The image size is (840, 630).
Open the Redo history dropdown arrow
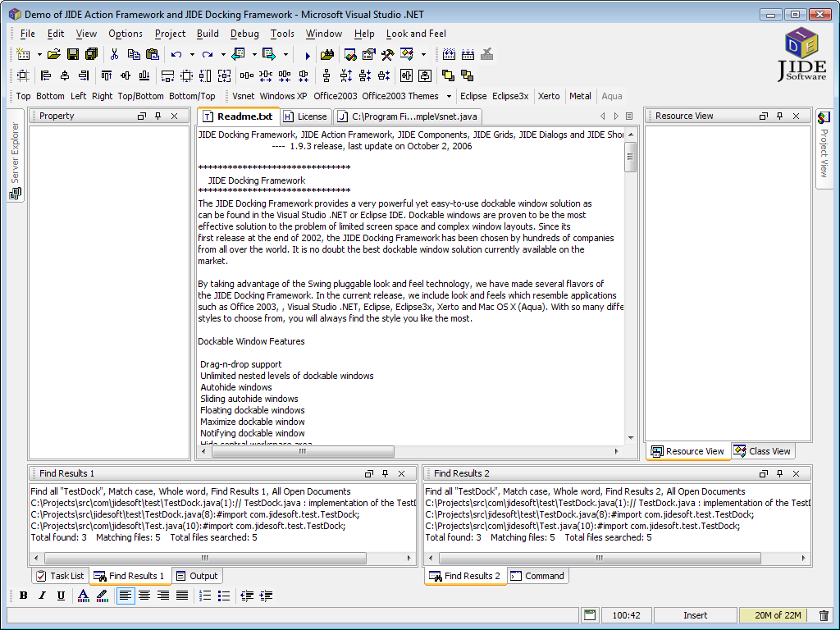223,54
